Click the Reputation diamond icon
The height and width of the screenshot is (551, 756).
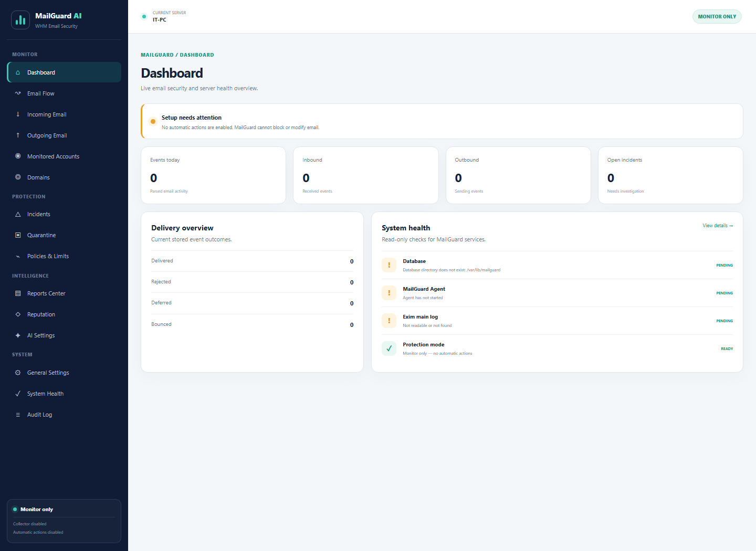[18, 314]
